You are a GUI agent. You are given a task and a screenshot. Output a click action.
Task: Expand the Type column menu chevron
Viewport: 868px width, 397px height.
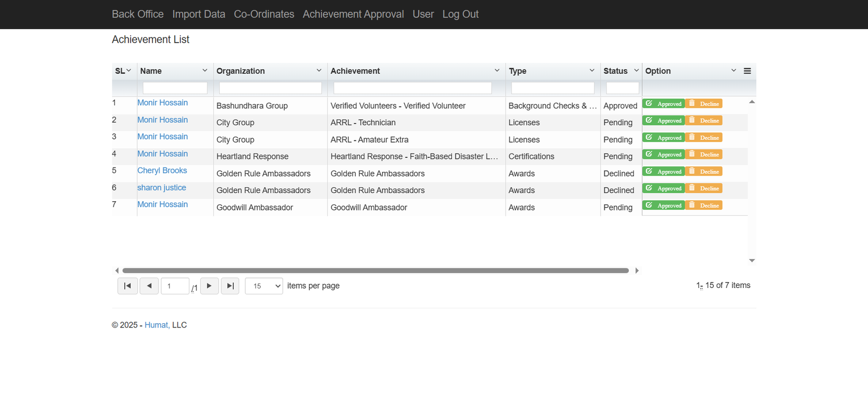592,71
